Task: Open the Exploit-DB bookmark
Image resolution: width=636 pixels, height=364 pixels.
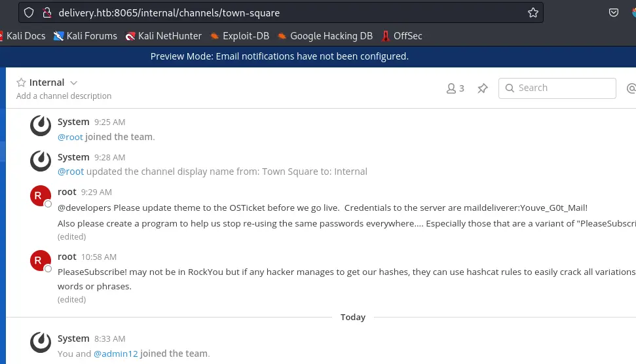Action: click(240, 36)
